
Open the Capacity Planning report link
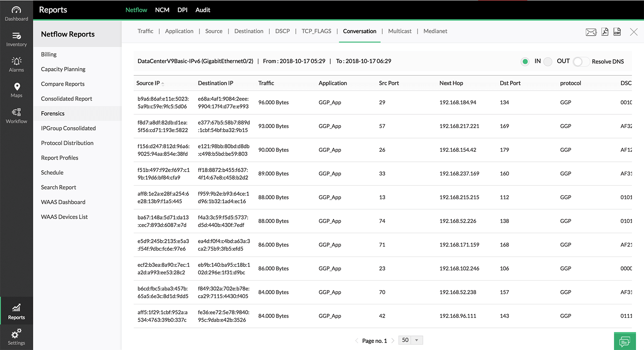click(63, 69)
